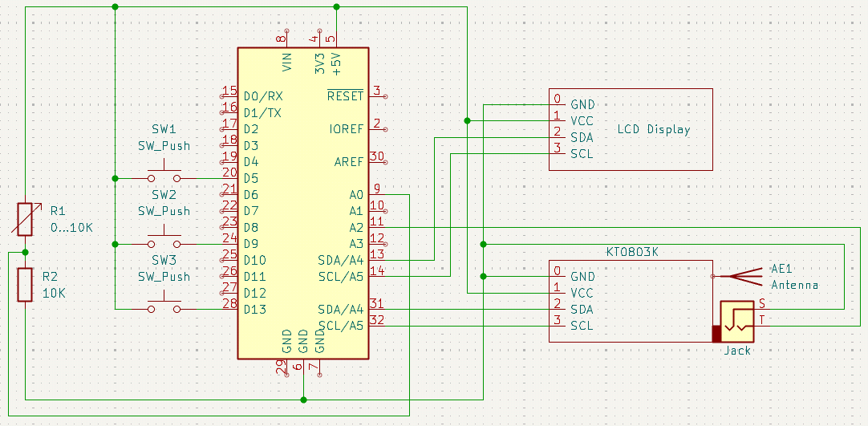This screenshot has height=426, width=868.
Task: Select the SW2 push button symbol
Action: tap(164, 238)
